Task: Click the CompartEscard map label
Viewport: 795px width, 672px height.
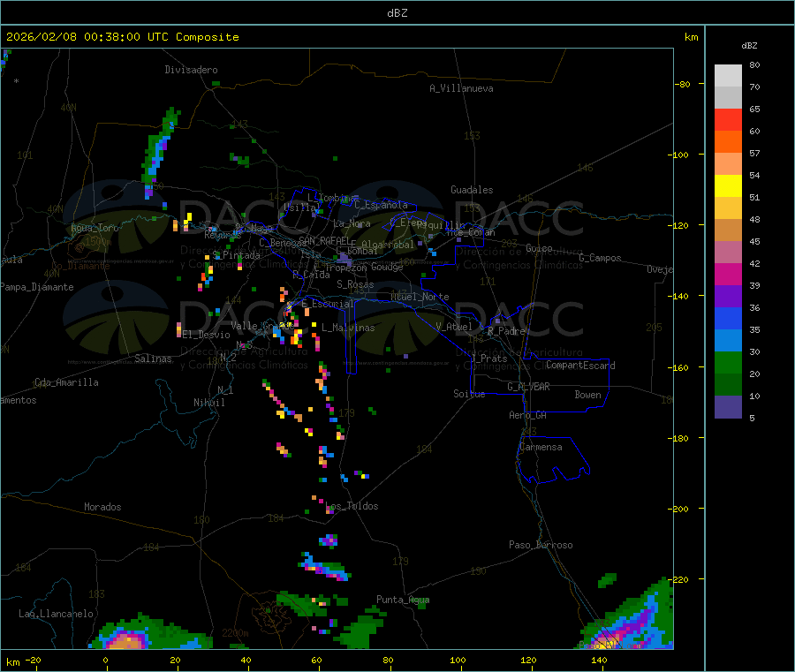Action: pos(580,365)
